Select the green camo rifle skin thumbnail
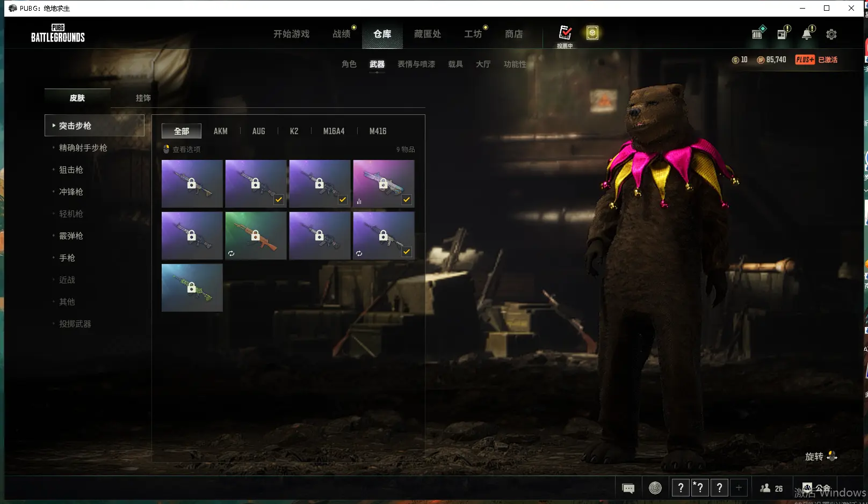Image resolution: width=868 pixels, height=504 pixels. point(192,288)
